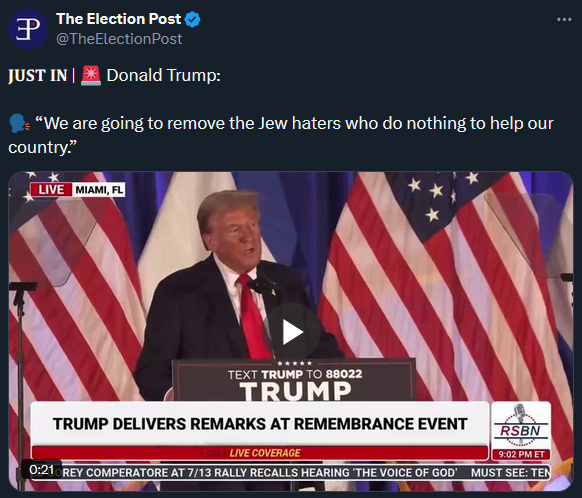Click the red LIVE badge in video

tap(51, 190)
